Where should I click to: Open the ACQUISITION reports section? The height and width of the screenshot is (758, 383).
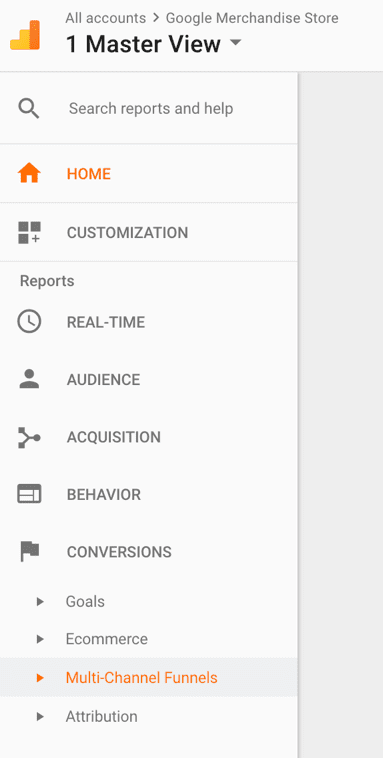(x=114, y=437)
